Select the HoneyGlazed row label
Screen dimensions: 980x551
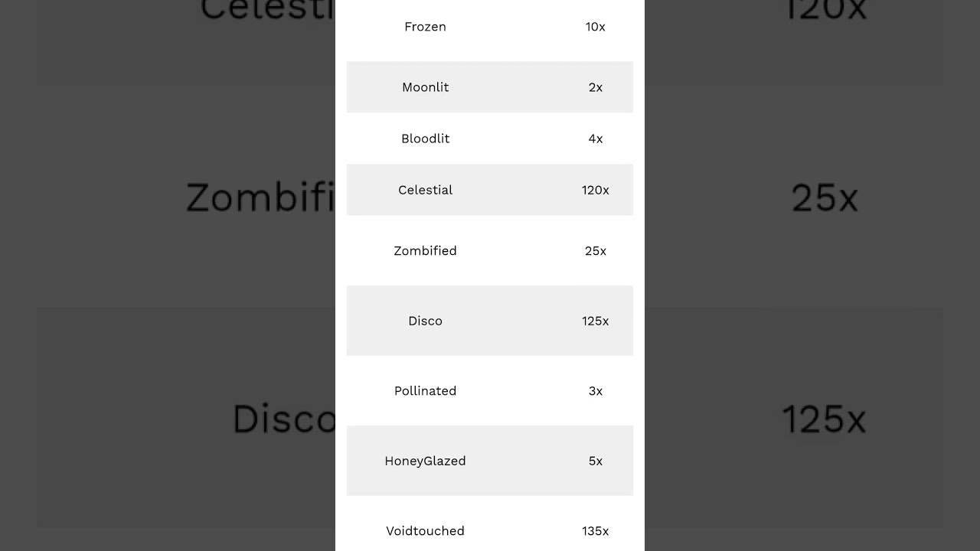point(425,461)
